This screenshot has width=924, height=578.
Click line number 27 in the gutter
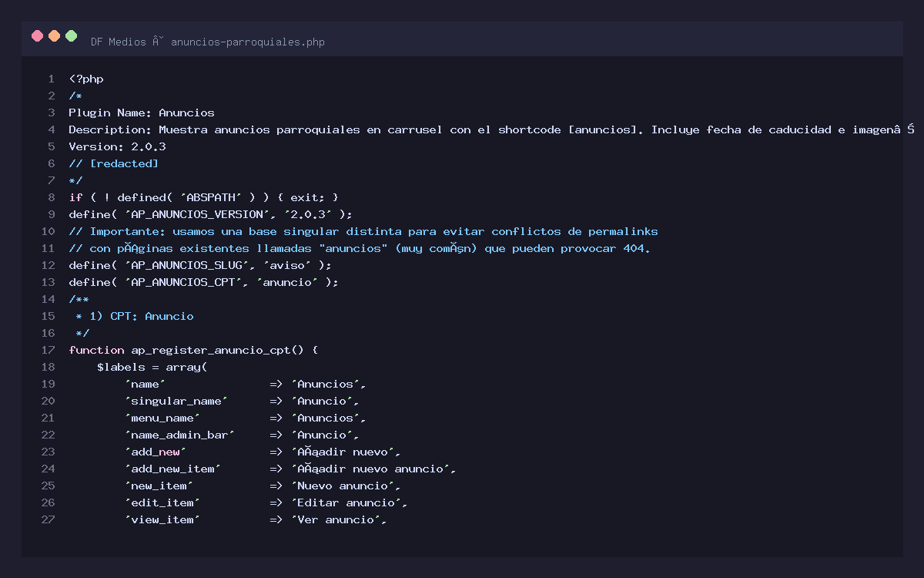coord(48,519)
